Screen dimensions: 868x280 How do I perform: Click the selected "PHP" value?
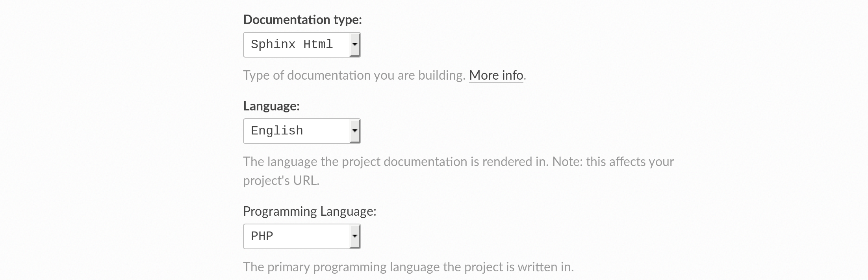[262, 236]
